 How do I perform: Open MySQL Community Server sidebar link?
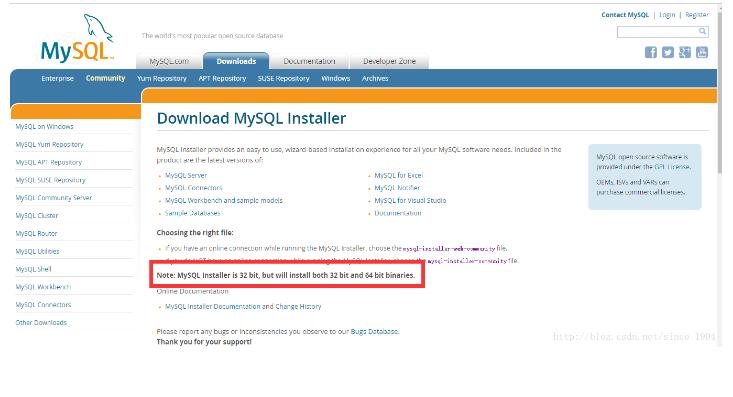pyautogui.click(x=54, y=198)
